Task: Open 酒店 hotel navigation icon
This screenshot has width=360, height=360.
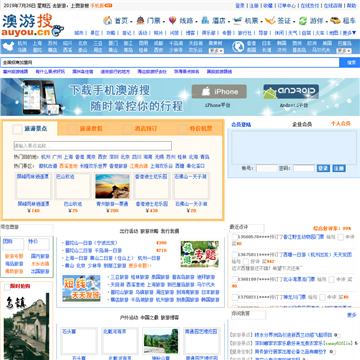Action: (x=205, y=20)
